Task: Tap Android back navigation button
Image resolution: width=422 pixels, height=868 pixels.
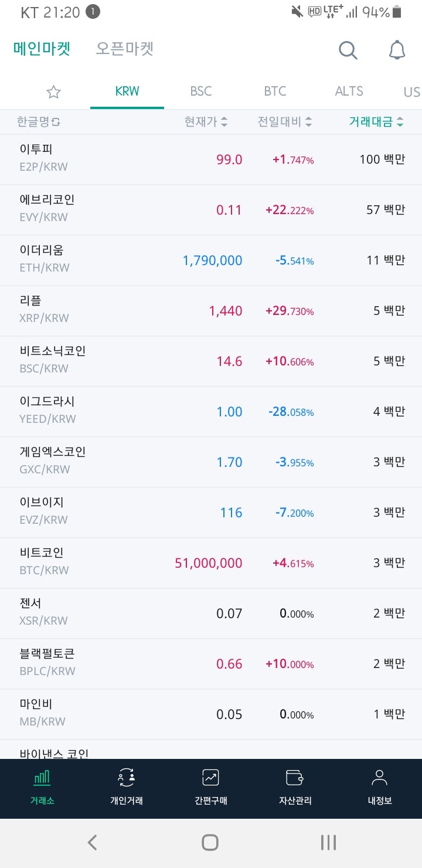Action: tap(92, 843)
